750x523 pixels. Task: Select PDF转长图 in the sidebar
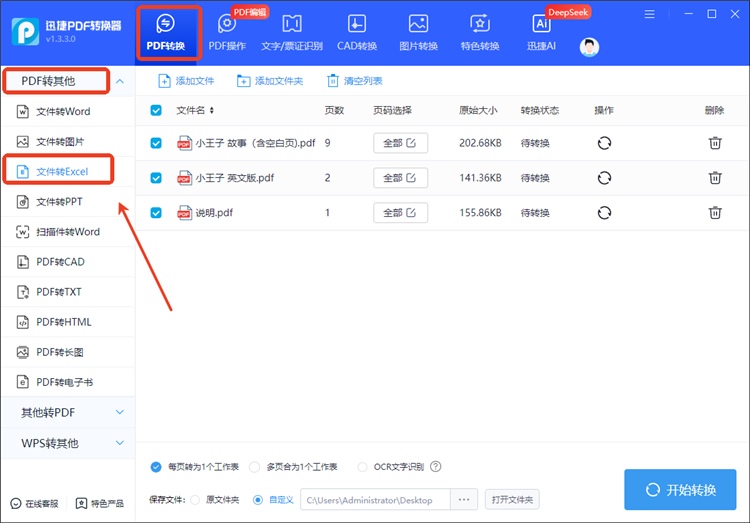[x=67, y=352]
